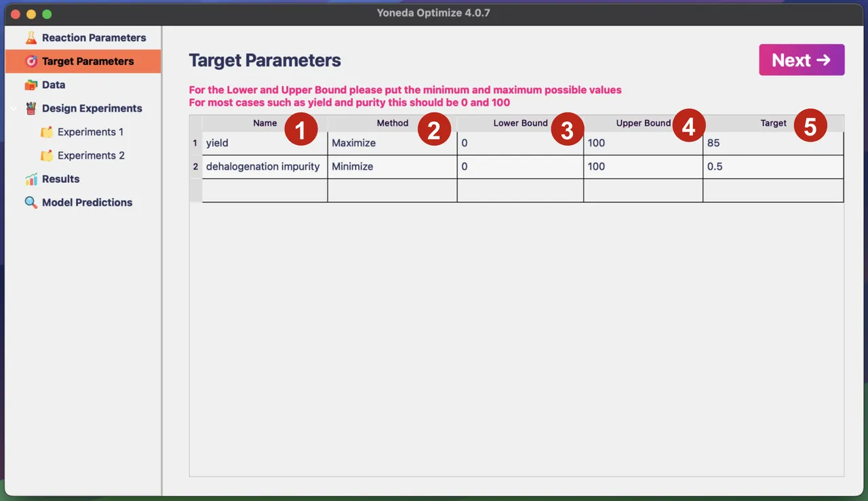Collapse the Design Experiments tree section
868x501 pixels.
[14, 108]
